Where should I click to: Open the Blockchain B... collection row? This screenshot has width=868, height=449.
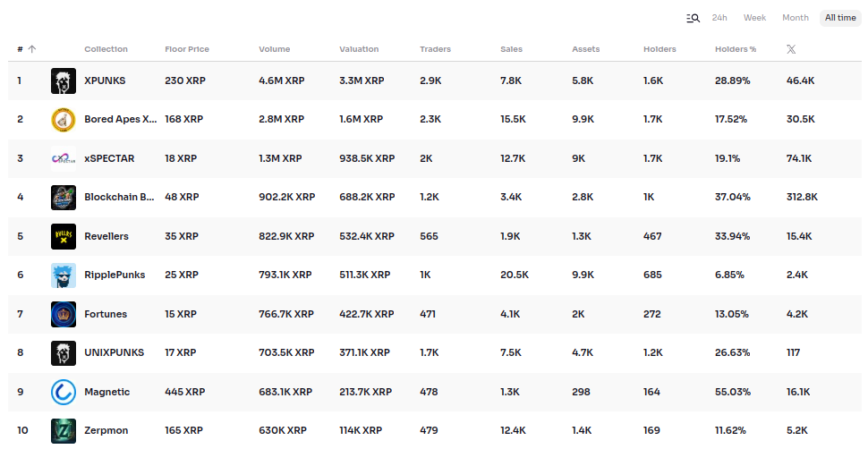coord(120,198)
